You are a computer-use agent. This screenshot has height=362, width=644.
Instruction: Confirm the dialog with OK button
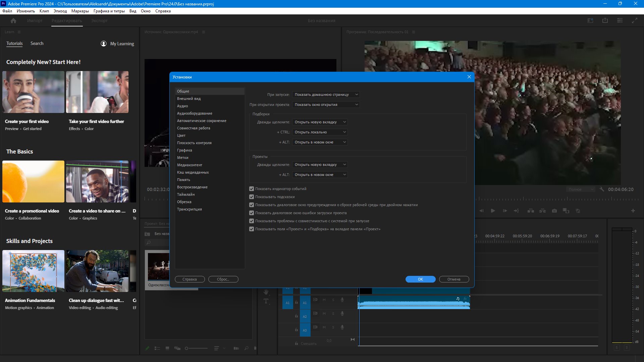420,279
